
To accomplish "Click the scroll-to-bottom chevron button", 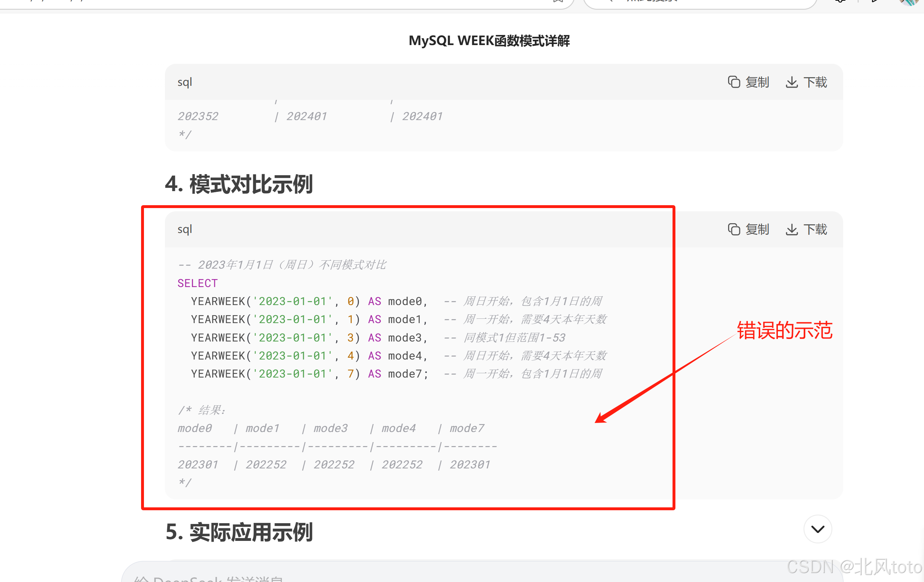I will pyautogui.click(x=817, y=529).
